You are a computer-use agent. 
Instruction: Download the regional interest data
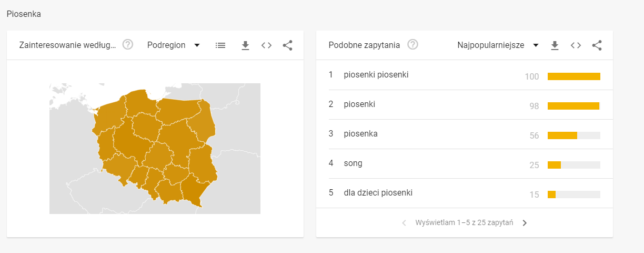tap(245, 45)
